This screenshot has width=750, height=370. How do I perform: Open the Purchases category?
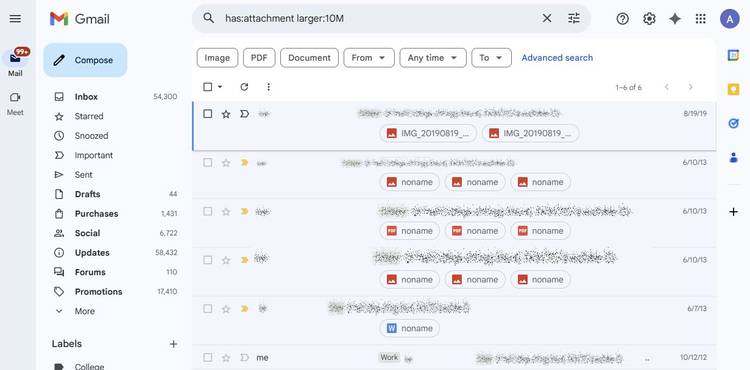pos(115,214)
